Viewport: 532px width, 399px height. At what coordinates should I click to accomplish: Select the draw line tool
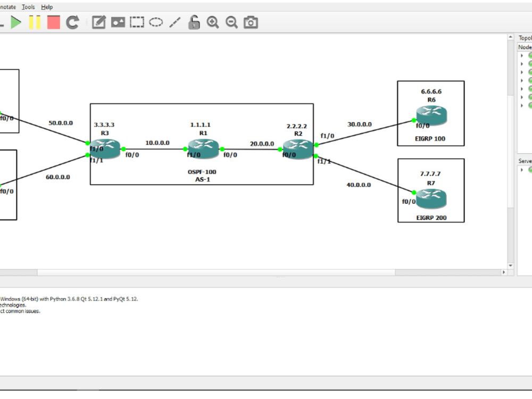(x=174, y=22)
